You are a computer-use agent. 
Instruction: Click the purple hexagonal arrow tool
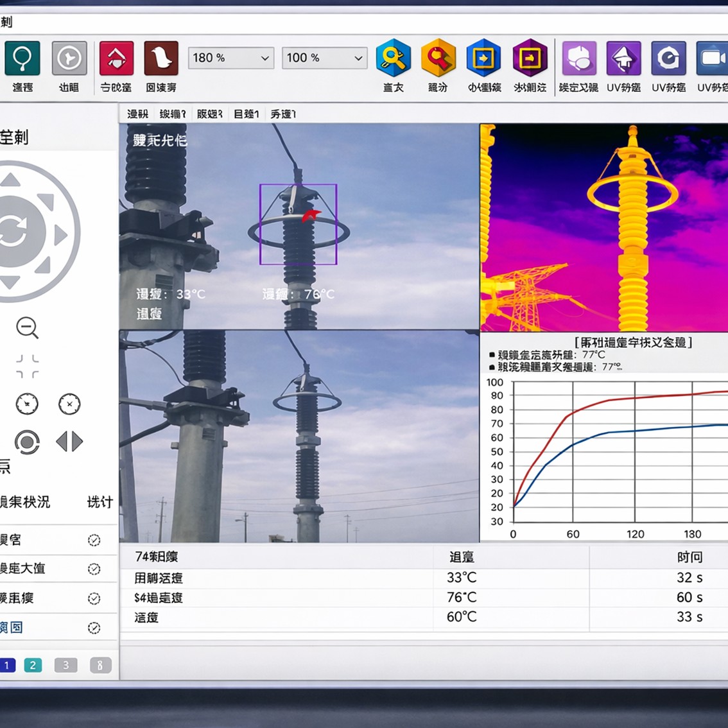coord(530,64)
